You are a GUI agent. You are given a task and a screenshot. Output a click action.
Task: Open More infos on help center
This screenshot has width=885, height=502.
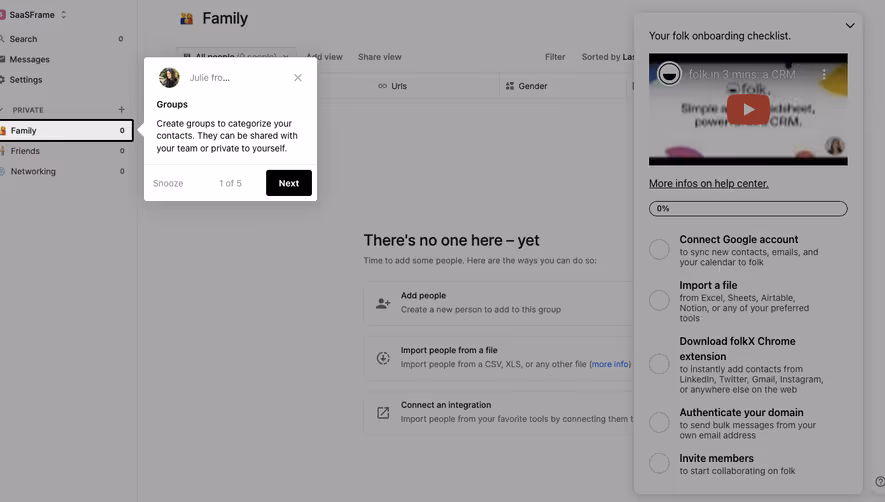coord(709,184)
